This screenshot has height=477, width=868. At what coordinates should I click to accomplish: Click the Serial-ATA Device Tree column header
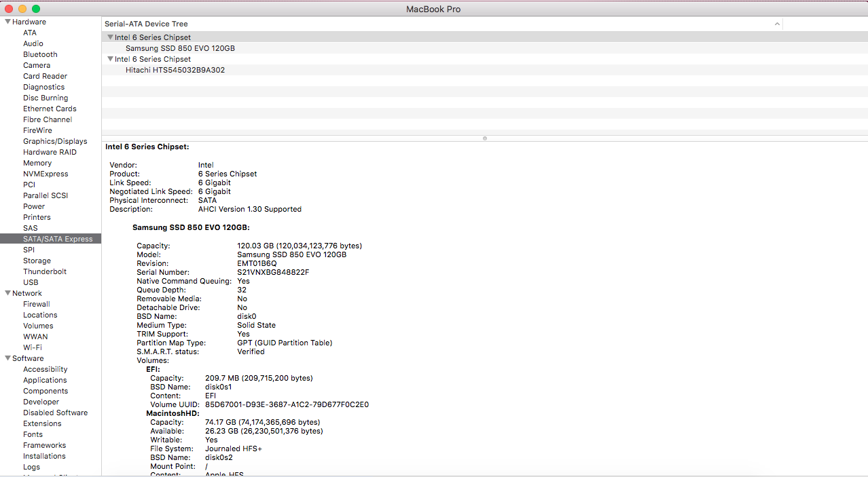[x=442, y=24]
